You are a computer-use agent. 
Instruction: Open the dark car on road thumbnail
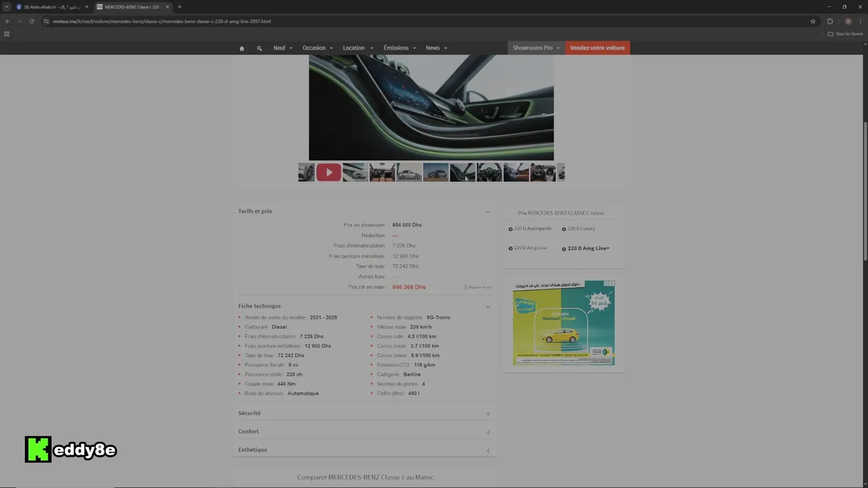click(x=435, y=172)
